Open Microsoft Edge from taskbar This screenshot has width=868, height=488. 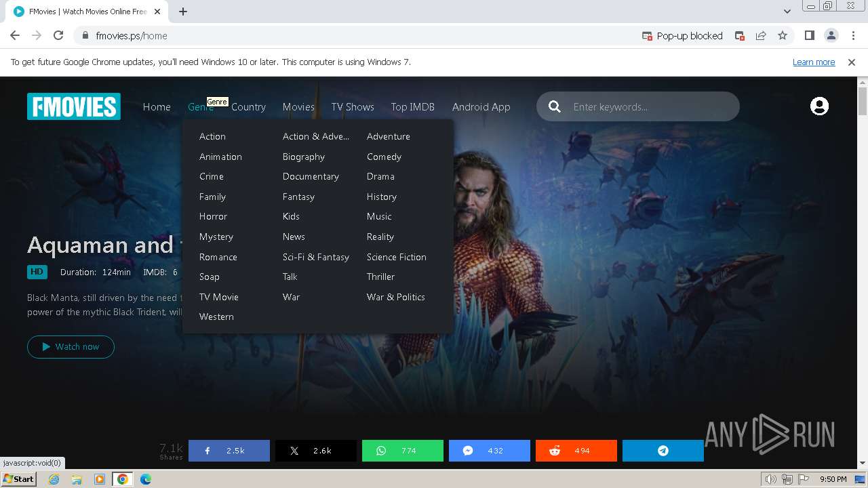point(146,479)
